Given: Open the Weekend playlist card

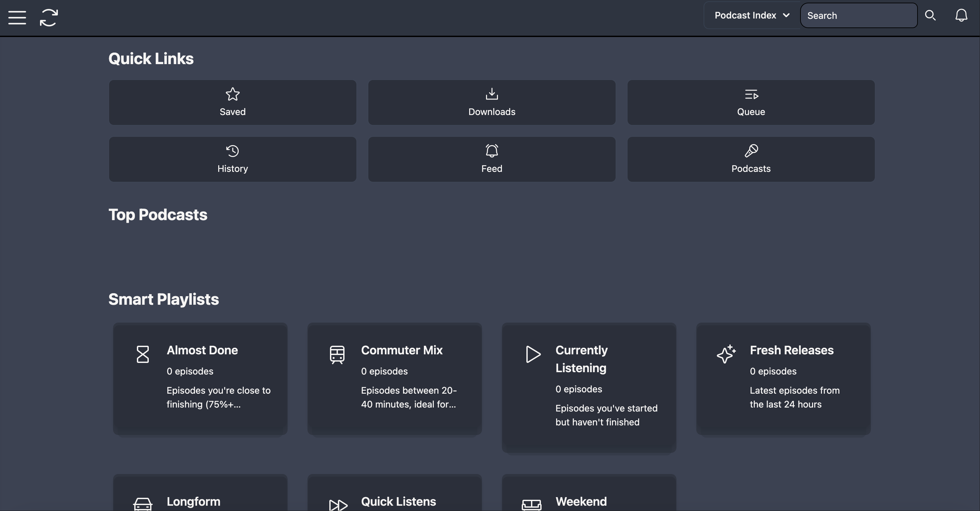Looking at the screenshot, I should [x=589, y=492].
